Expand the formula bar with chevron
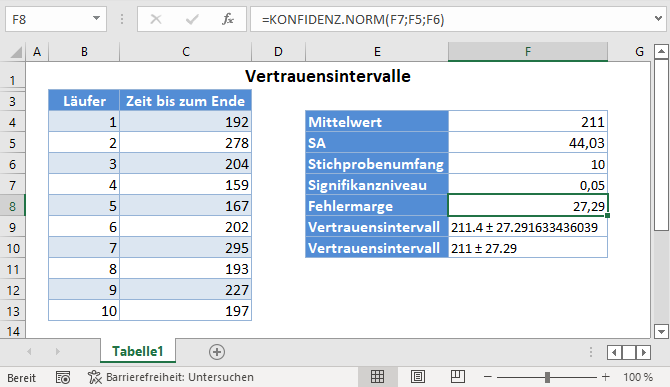The width and height of the screenshot is (670, 387). click(x=658, y=18)
